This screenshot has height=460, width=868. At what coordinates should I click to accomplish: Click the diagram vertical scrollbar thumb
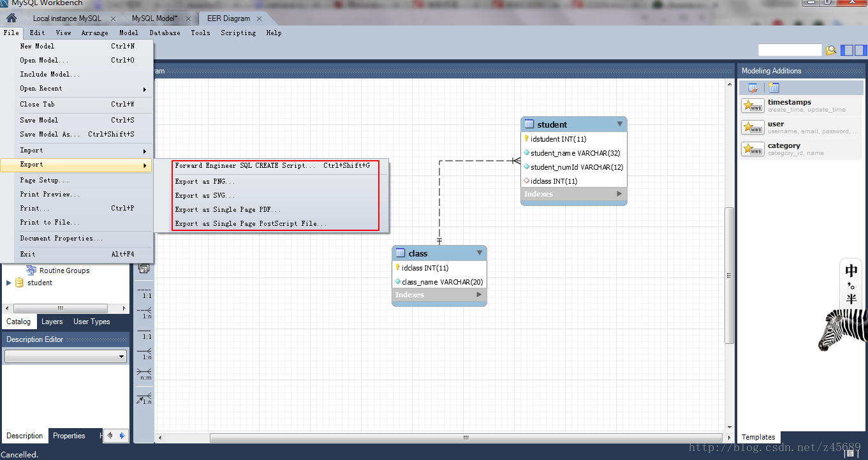[x=729, y=276]
